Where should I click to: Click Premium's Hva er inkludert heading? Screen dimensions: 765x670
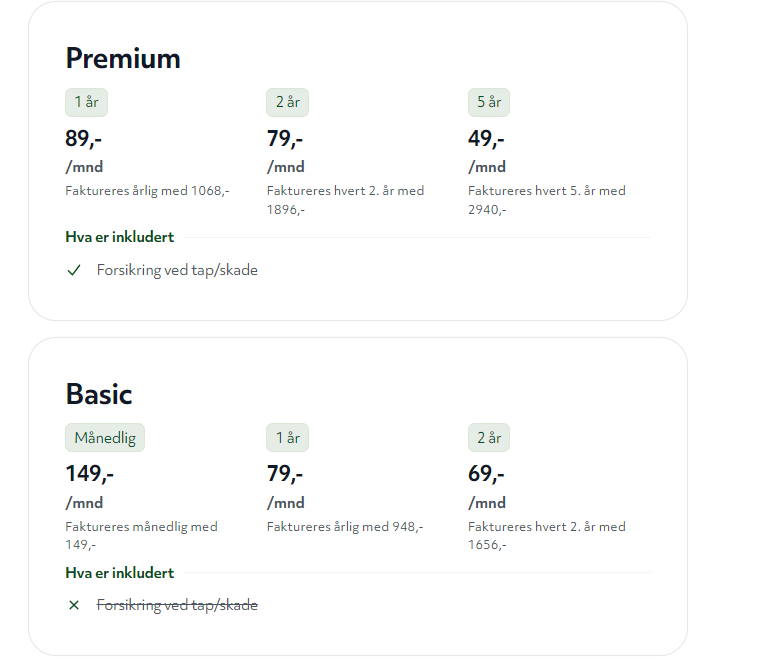[x=120, y=237]
